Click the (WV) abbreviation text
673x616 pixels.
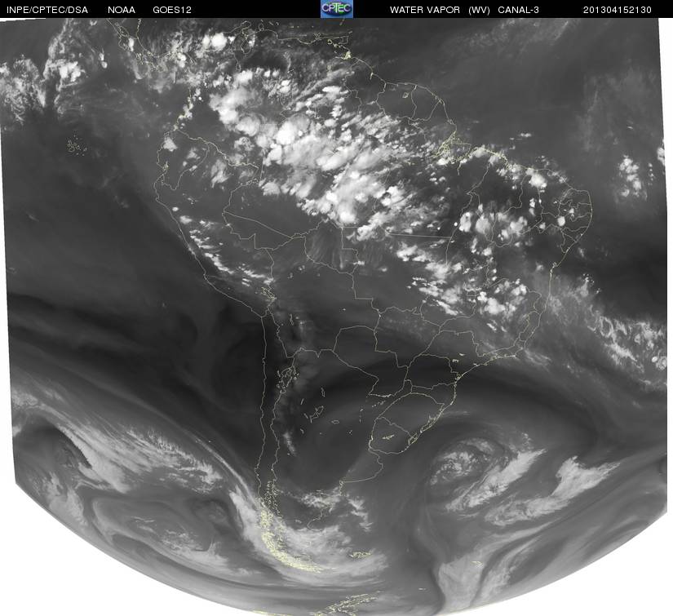(x=480, y=10)
